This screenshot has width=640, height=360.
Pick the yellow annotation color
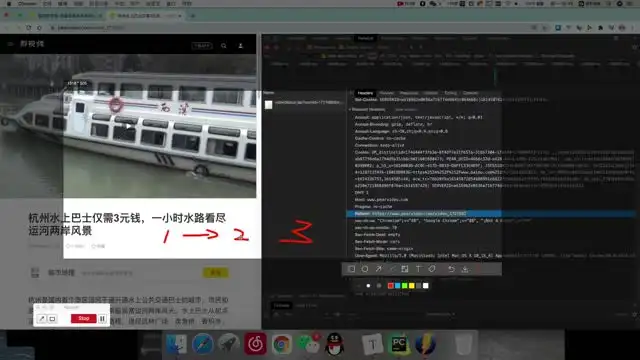(x=411, y=286)
